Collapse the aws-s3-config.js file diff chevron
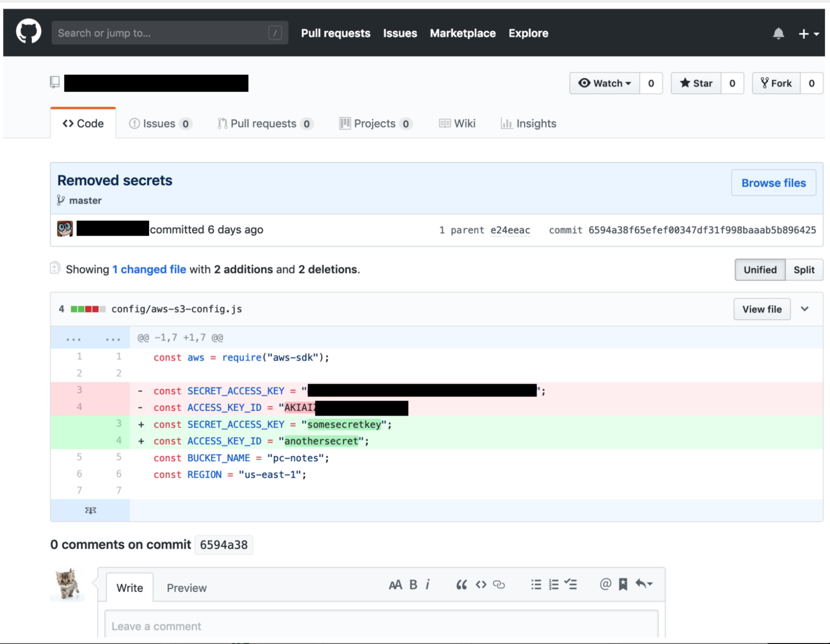The height and width of the screenshot is (644, 830). (805, 309)
